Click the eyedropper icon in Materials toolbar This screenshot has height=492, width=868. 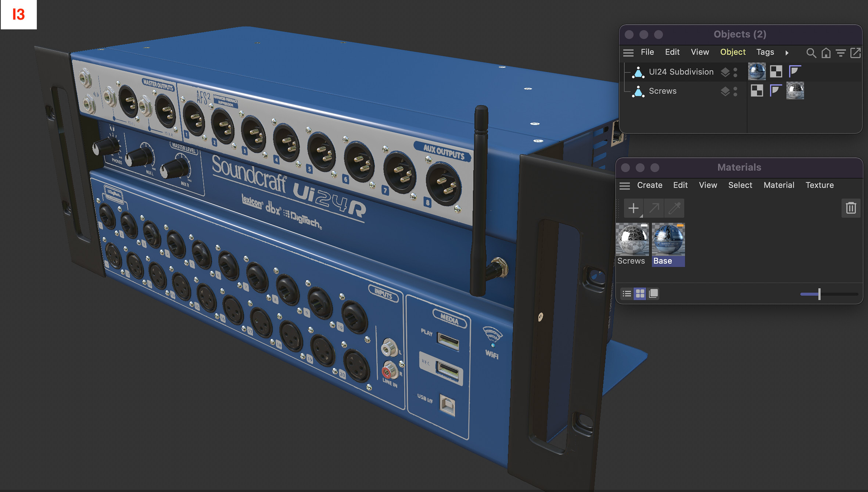(675, 208)
